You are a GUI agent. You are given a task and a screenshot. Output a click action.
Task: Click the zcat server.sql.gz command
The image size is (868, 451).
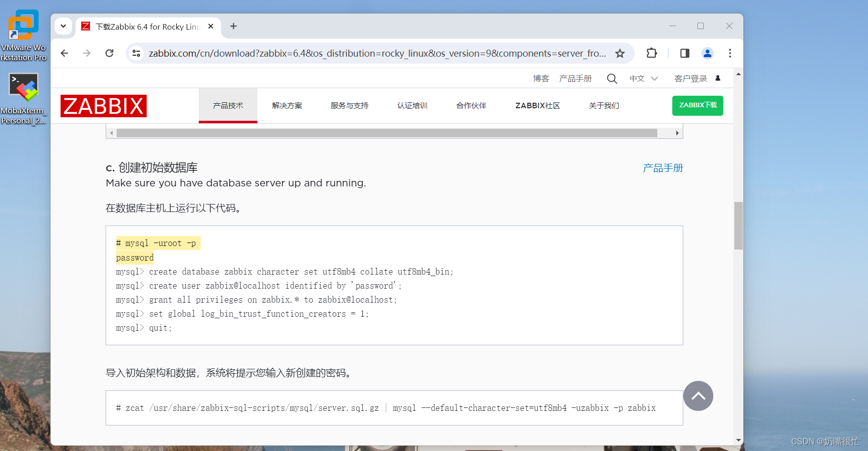pyautogui.click(x=385, y=408)
